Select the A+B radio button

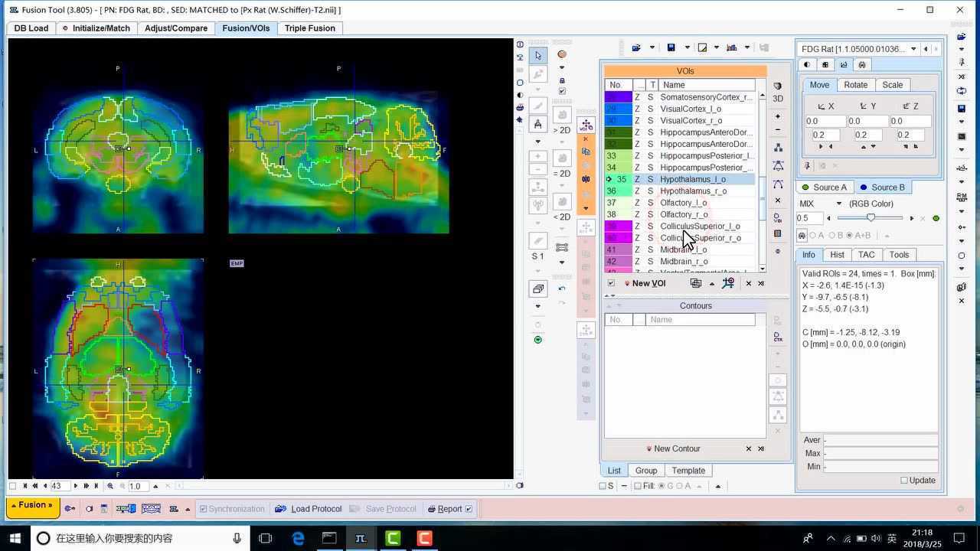pos(849,236)
